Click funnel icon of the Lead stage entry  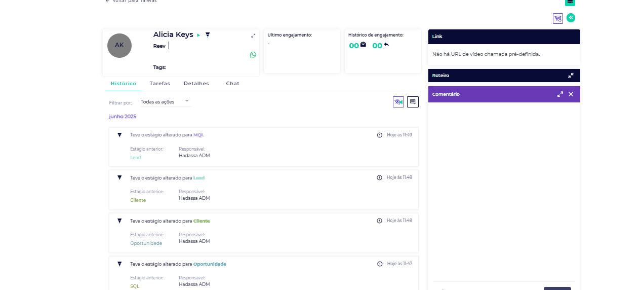coord(119,177)
